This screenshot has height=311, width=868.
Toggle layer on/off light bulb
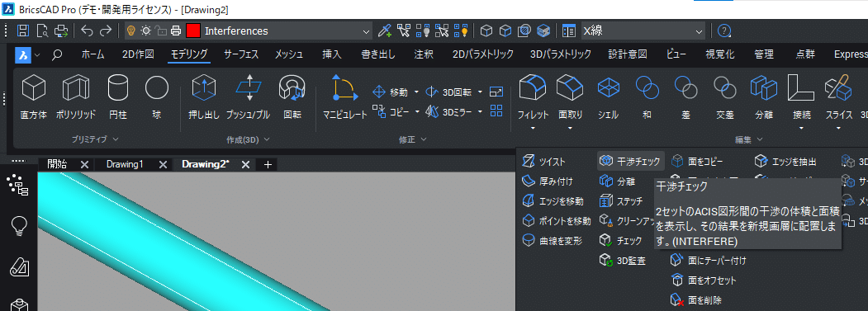[x=132, y=31]
